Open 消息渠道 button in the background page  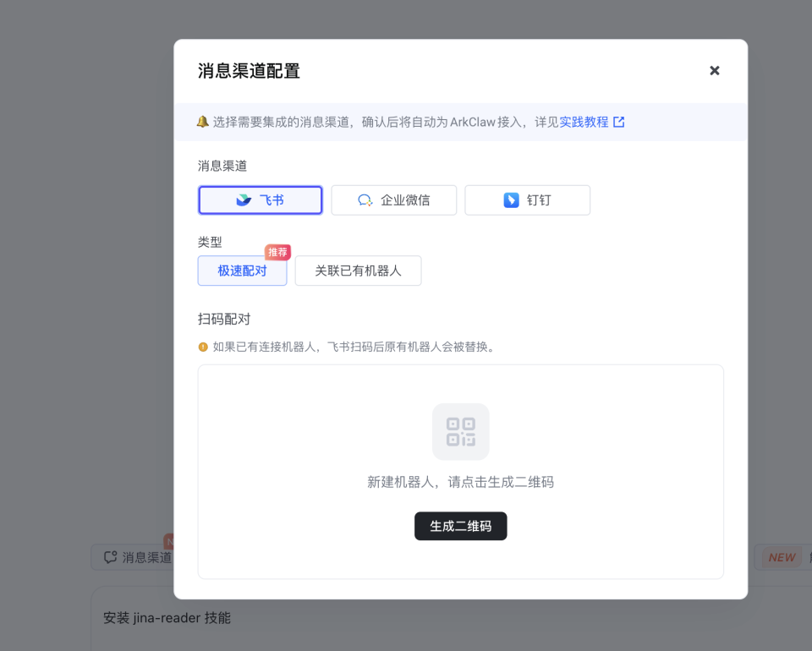133,557
